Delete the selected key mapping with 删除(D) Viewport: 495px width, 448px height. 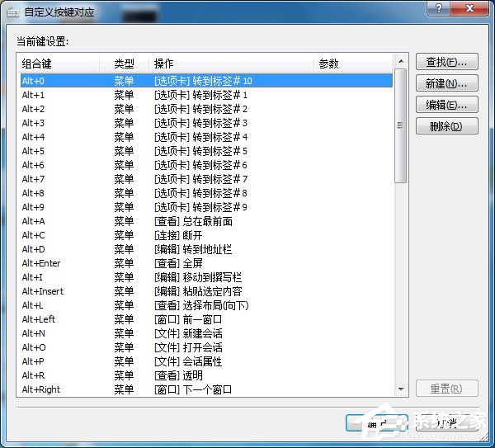point(446,126)
